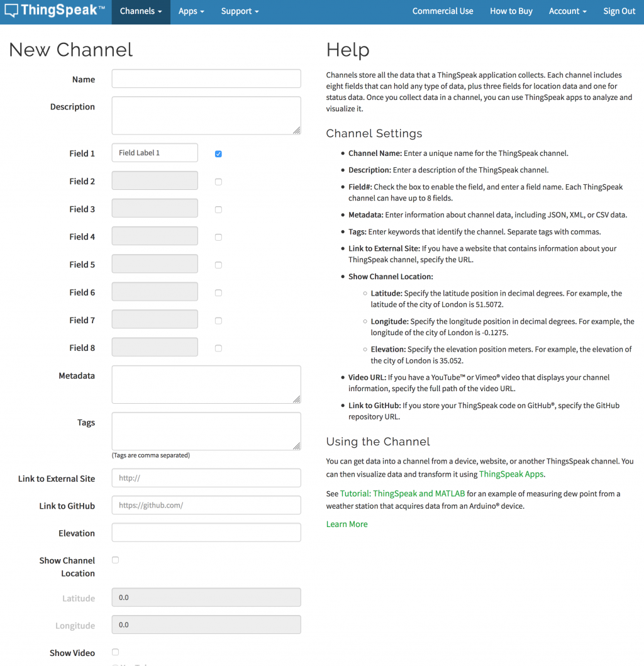The image size is (644, 666).
Task: Open the ThingSpeak Apps link
Action: (x=511, y=474)
